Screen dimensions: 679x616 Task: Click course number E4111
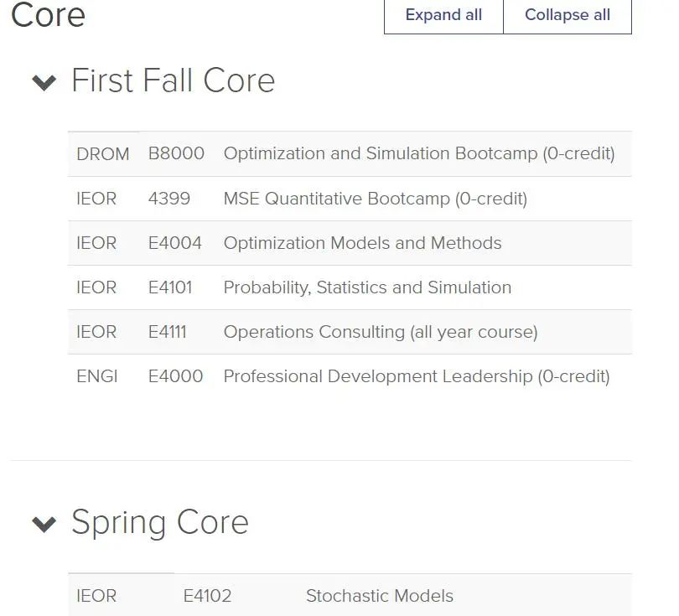pyautogui.click(x=167, y=332)
